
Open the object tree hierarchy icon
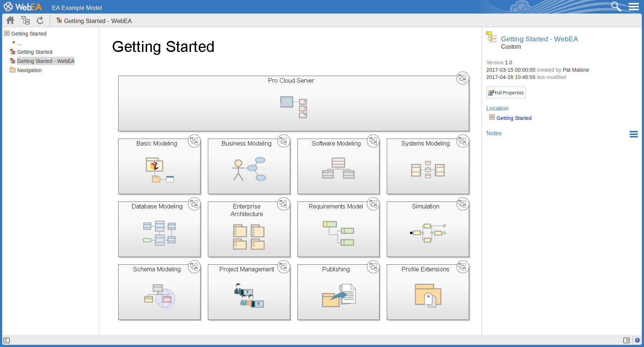pyautogui.click(x=25, y=20)
